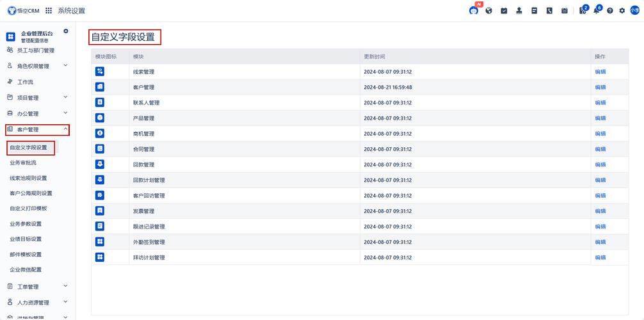Click the 外勤签到管理 module icon
The width and height of the screenshot is (644, 320).
pyautogui.click(x=100, y=242)
